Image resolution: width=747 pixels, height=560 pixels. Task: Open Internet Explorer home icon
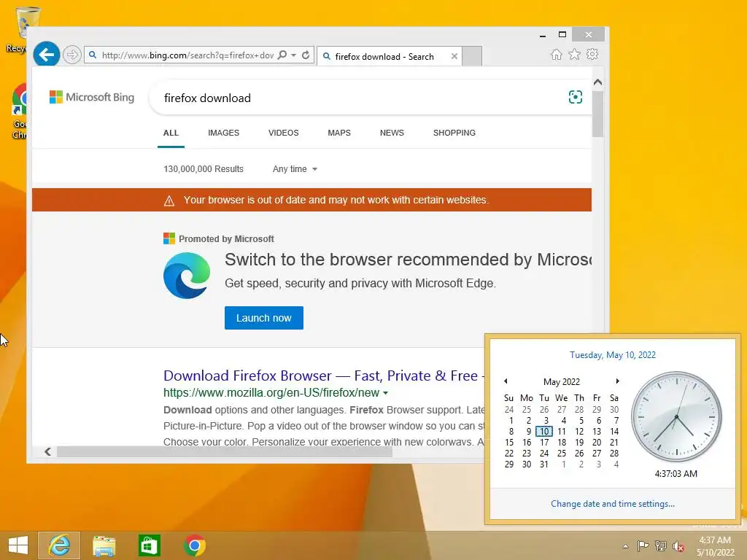coord(557,54)
